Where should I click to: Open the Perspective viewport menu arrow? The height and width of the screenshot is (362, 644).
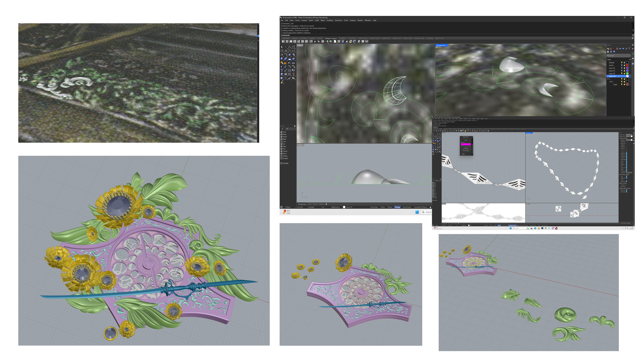447,45
